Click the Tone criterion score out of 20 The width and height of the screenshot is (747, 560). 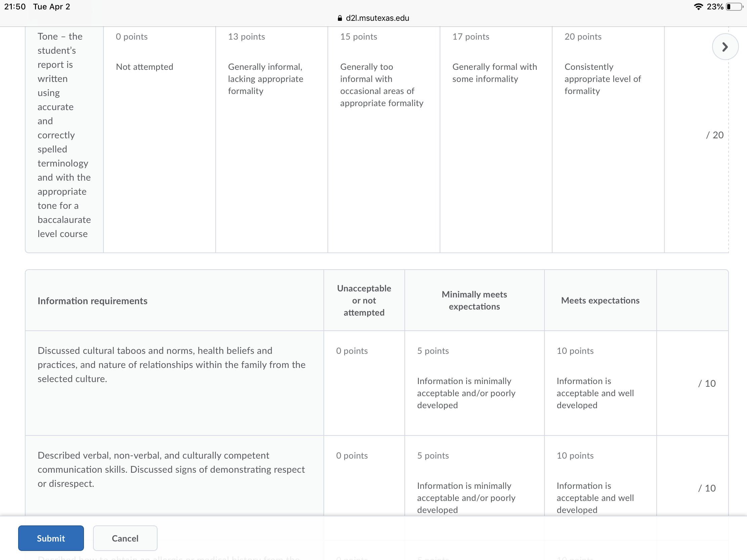pyautogui.click(x=714, y=135)
